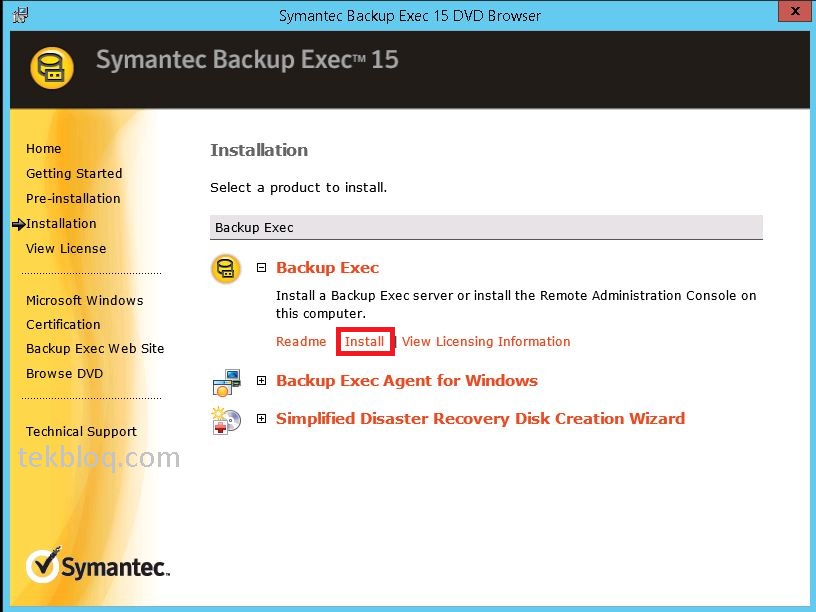Close the DVD Browser window

pyautogui.click(x=795, y=11)
